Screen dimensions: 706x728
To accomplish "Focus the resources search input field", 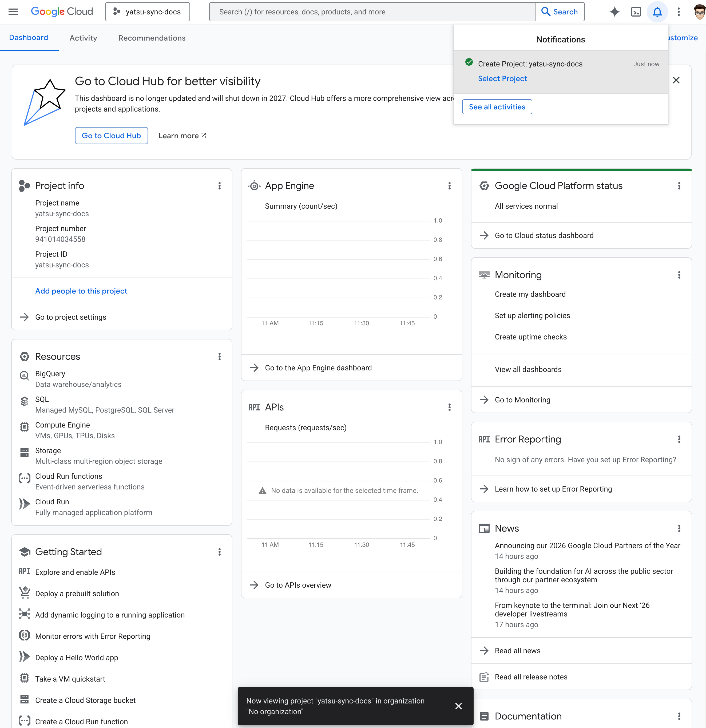I will pos(371,12).
